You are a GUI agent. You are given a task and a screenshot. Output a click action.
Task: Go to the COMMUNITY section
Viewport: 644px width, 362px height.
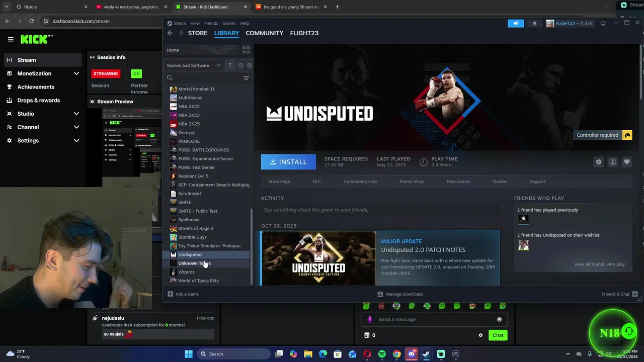point(264,33)
